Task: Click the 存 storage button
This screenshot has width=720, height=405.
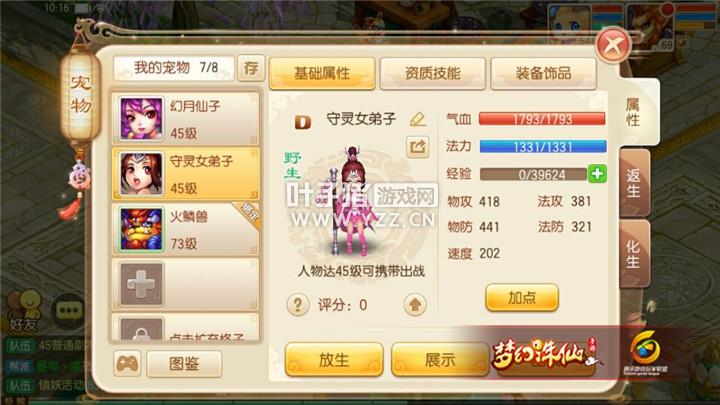Action: pos(251,68)
